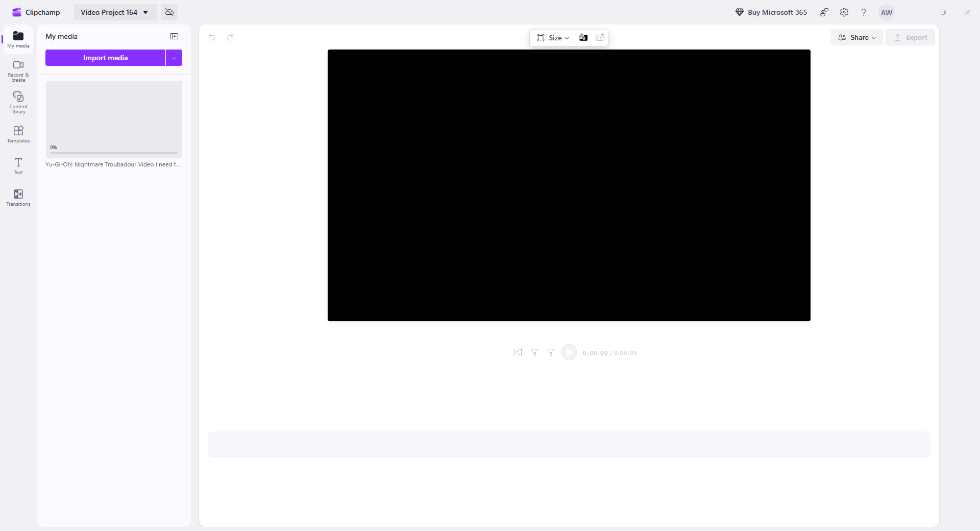
Task: Open the settings gear icon
Action: [x=844, y=12]
